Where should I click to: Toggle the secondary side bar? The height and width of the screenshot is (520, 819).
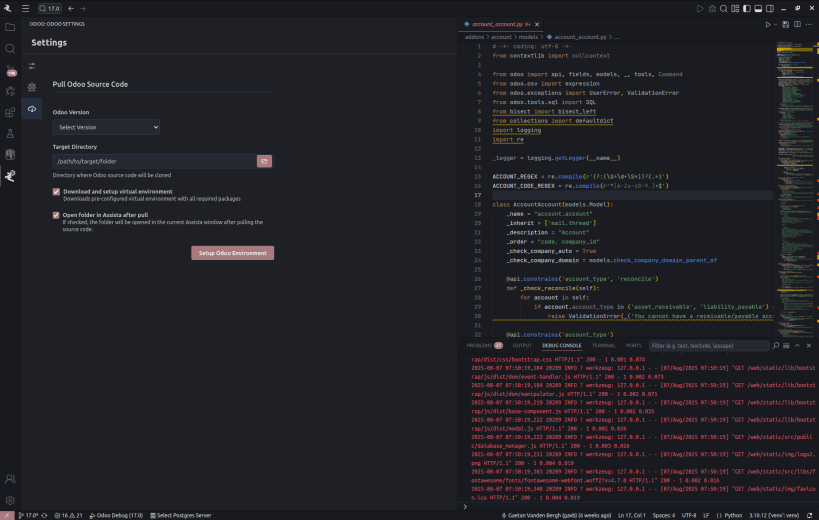click(x=770, y=8)
